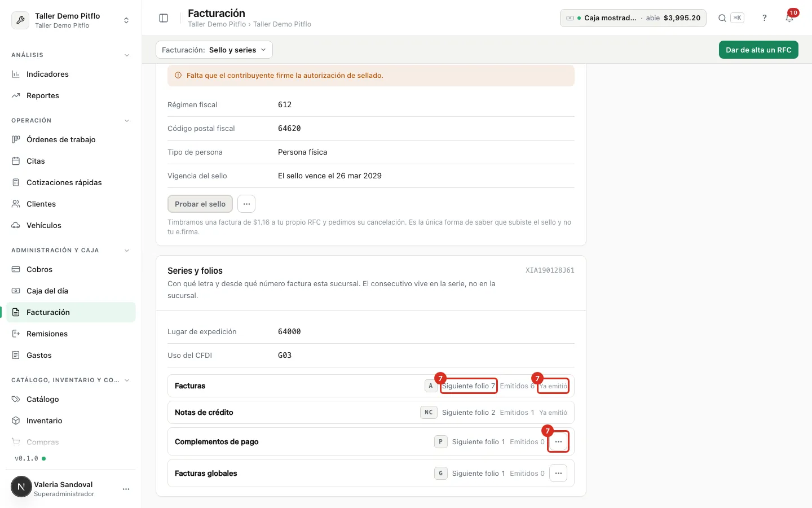
Task: Open Indicadores in the sidebar
Action: (x=70, y=74)
